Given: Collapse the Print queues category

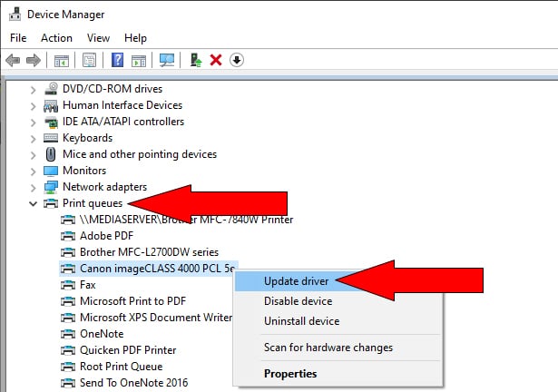Looking at the screenshot, I should tap(34, 203).
